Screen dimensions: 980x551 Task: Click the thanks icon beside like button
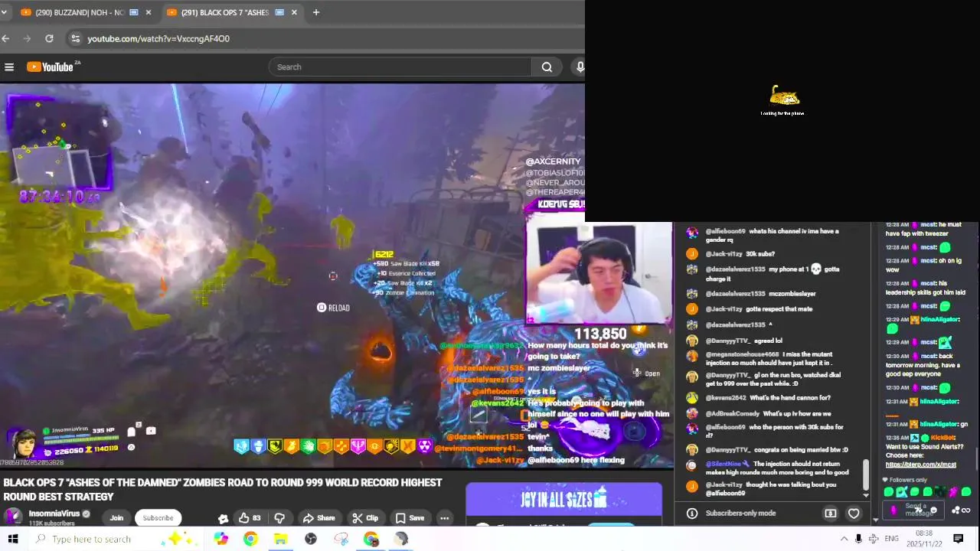coord(223,518)
